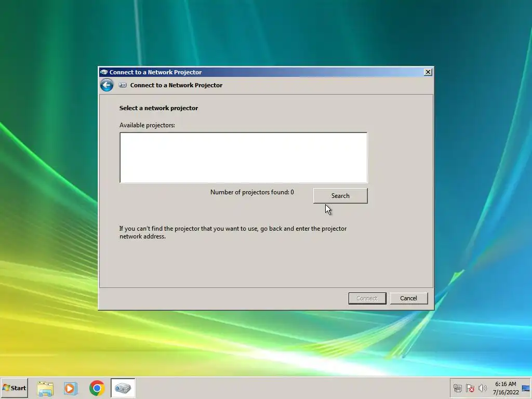532x399 pixels.
Task: Open Google Chrome from the taskbar
Action: coord(97,388)
